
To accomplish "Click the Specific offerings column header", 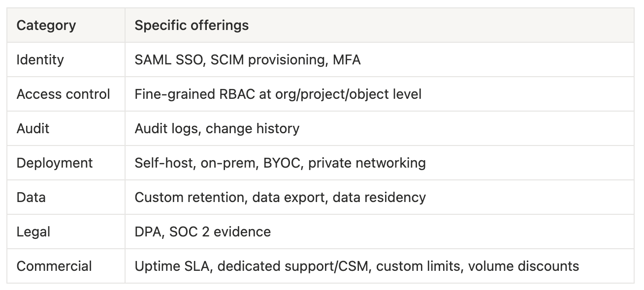I will (380, 25).
